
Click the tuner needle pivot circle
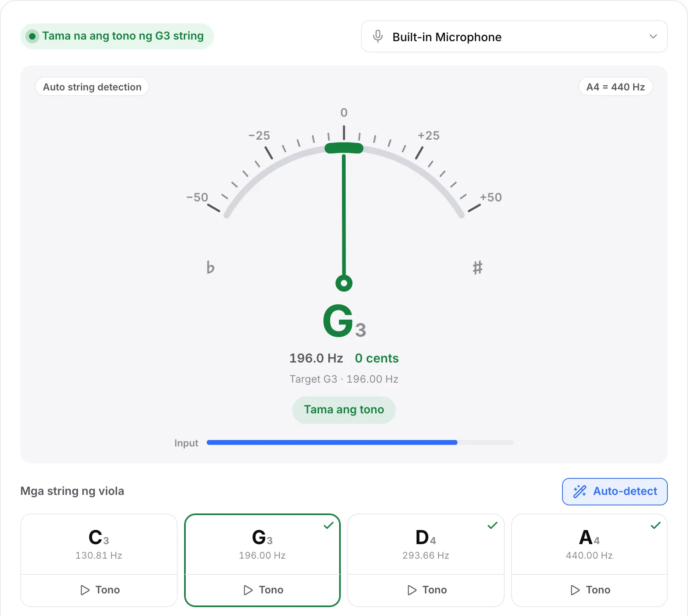tap(344, 283)
